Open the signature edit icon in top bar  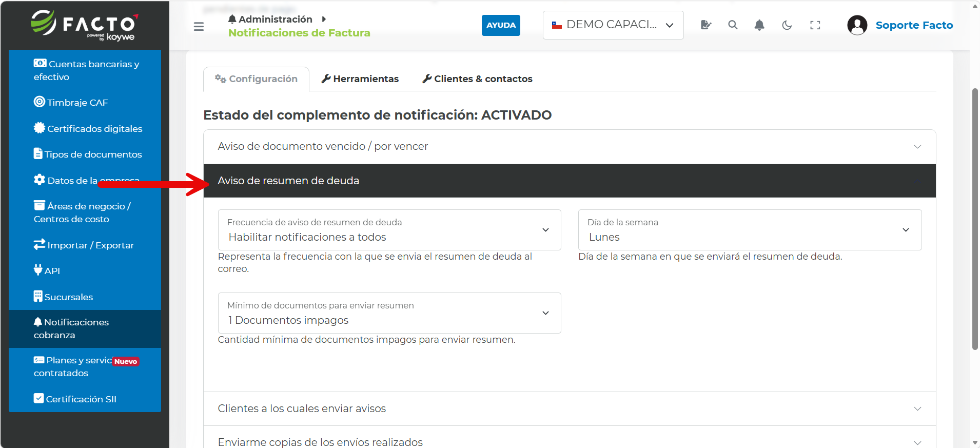click(x=706, y=25)
